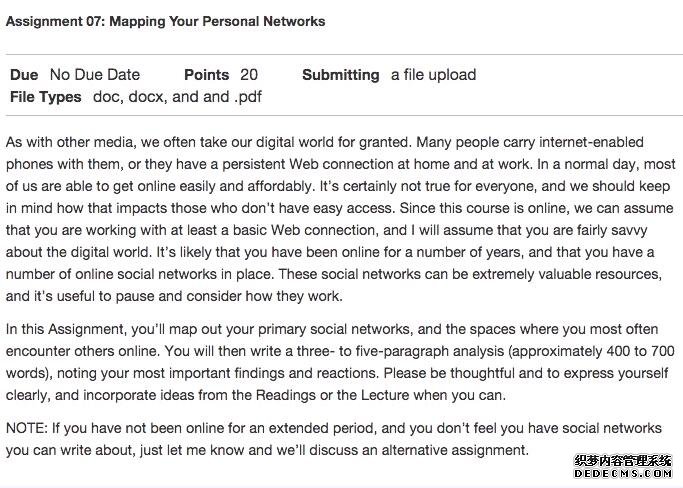
Task: Click the 'doc, docx, and and .pdf' text
Action: [177, 97]
